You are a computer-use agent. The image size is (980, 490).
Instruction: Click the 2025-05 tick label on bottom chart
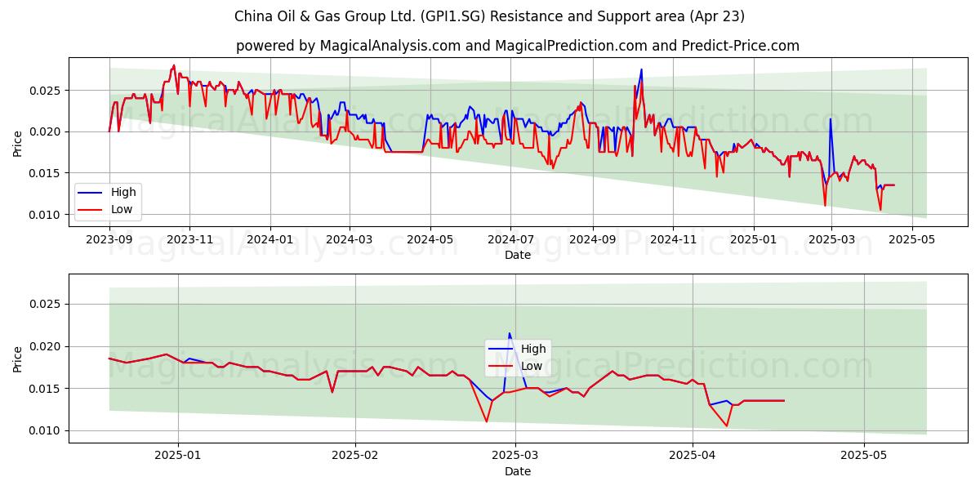pyautogui.click(x=864, y=456)
